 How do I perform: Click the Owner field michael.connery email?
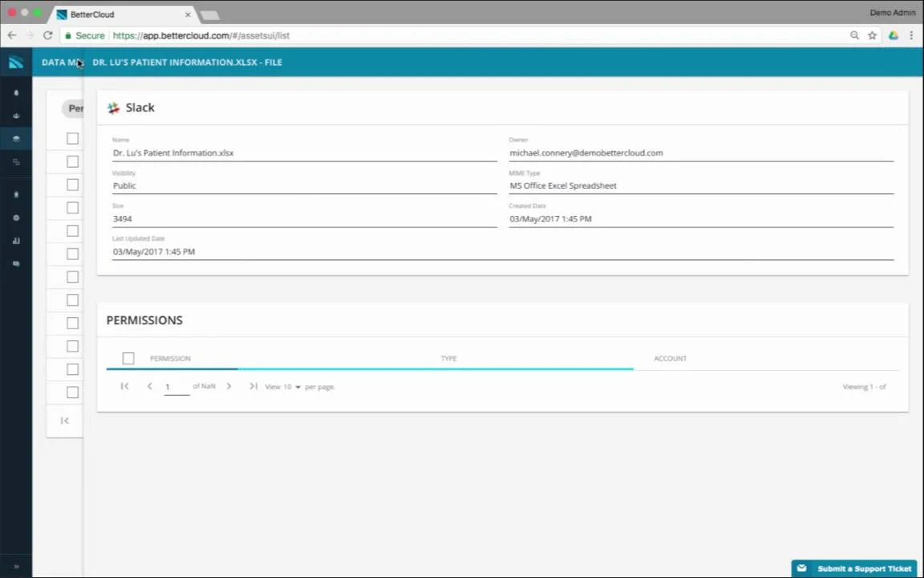701,153
